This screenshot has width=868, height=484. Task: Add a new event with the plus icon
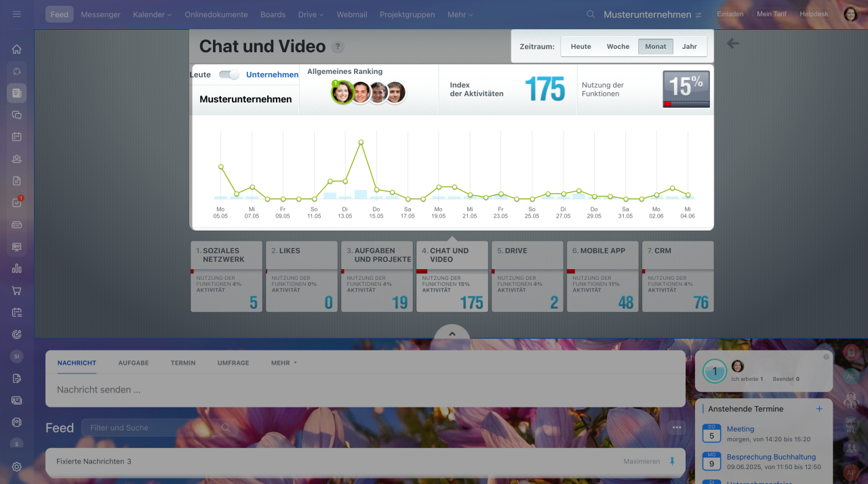click(819, 409)
